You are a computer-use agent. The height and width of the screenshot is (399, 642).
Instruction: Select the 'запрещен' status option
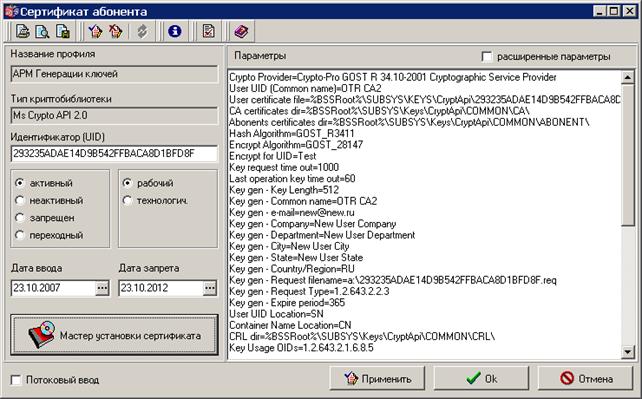[x=45, y=218]
